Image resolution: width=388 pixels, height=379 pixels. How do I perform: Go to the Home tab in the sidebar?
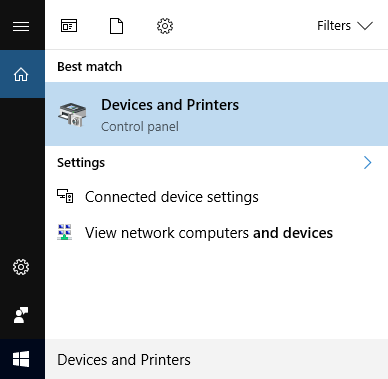point(21,74)
